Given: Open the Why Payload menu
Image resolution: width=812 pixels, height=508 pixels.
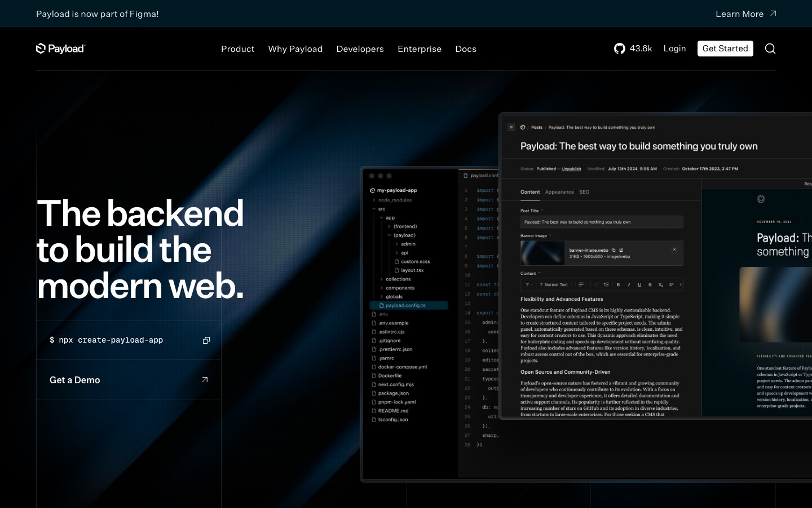Looking at the screenshot, I should coord(295,49).
